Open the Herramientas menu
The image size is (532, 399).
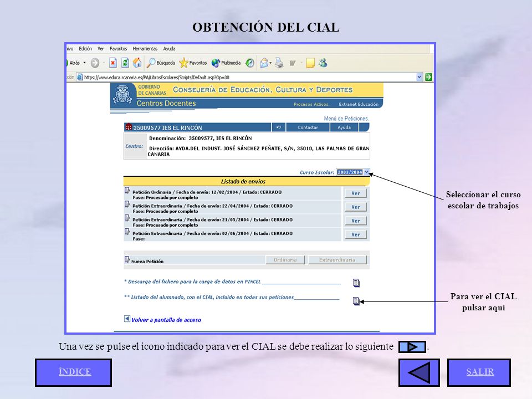pos(145,49)
